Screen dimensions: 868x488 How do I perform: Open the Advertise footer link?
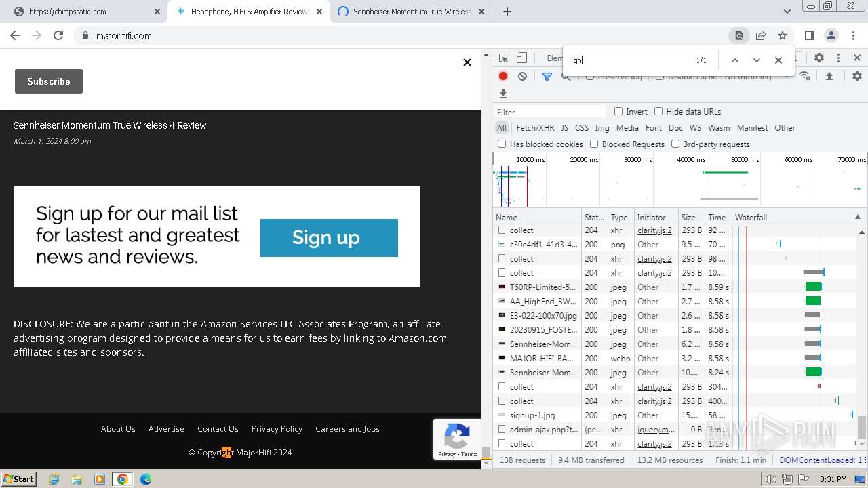(166, 429)
